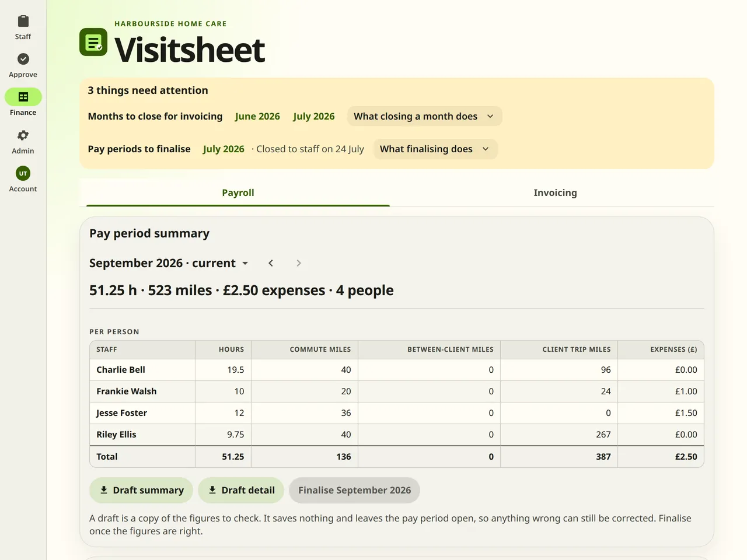747x560 pixels.
Task: Download the Draft detail
Action: tap(241, 490)
